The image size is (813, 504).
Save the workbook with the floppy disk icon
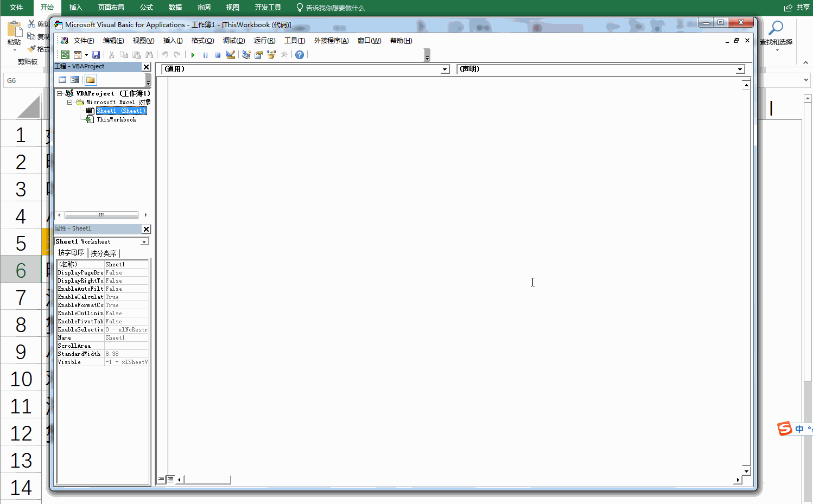click(96, 55)
